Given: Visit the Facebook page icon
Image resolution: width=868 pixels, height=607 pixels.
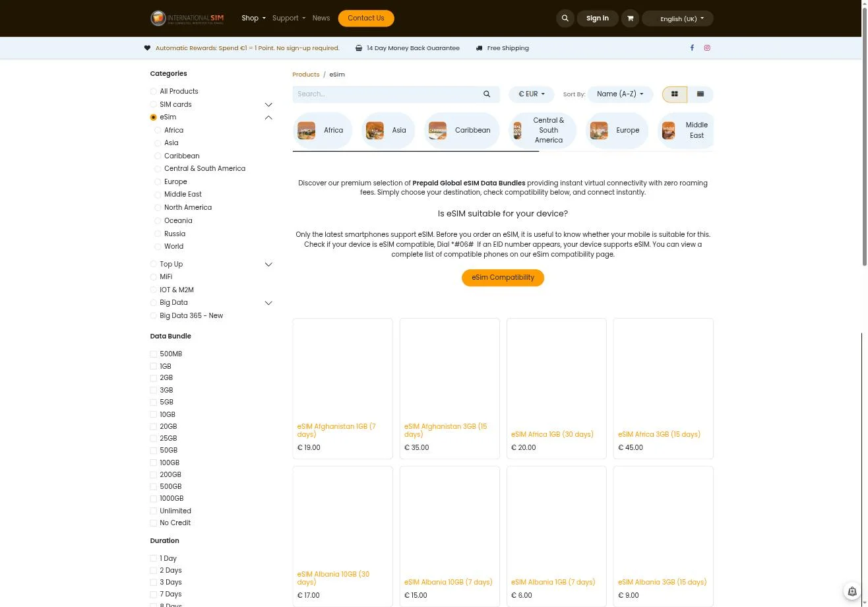Looking at the screenshot, I should coord(692,48).
